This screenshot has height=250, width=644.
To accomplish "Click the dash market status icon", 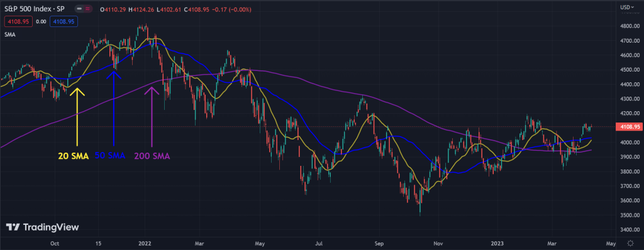I will [80, 8].
